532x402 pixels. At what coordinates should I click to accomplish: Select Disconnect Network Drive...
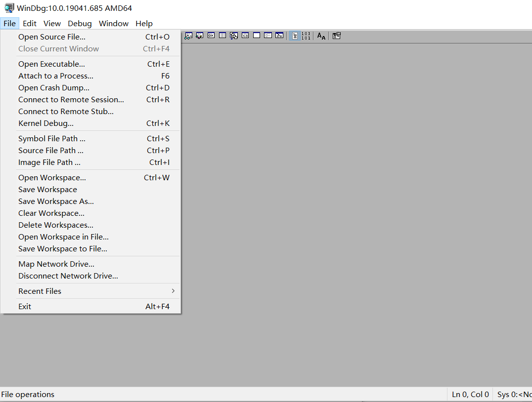point(90,276)
